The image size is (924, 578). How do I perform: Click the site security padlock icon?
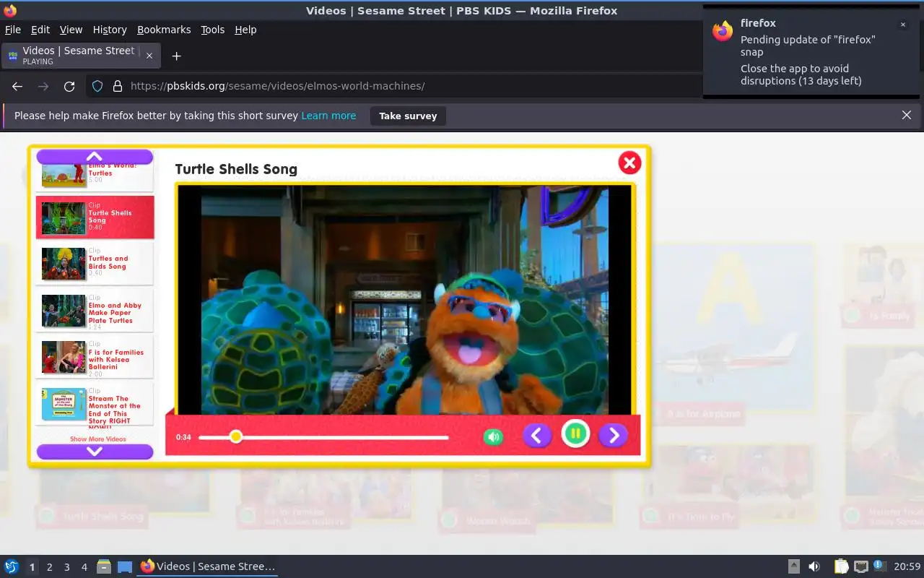(x=118, y=86)
